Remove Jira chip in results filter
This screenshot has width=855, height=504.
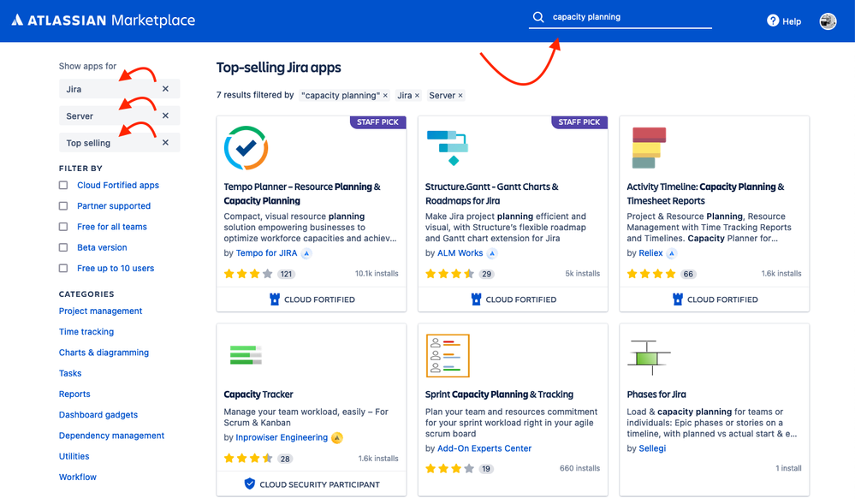pyautogui.click(x=417, y=96)
